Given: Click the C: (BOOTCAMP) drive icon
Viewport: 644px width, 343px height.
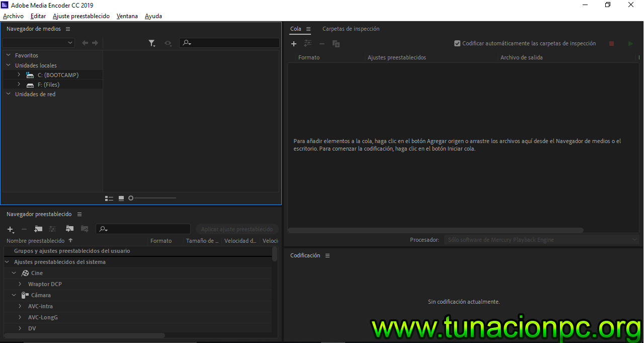Looking at the screenshot, I should pos(30,75).
